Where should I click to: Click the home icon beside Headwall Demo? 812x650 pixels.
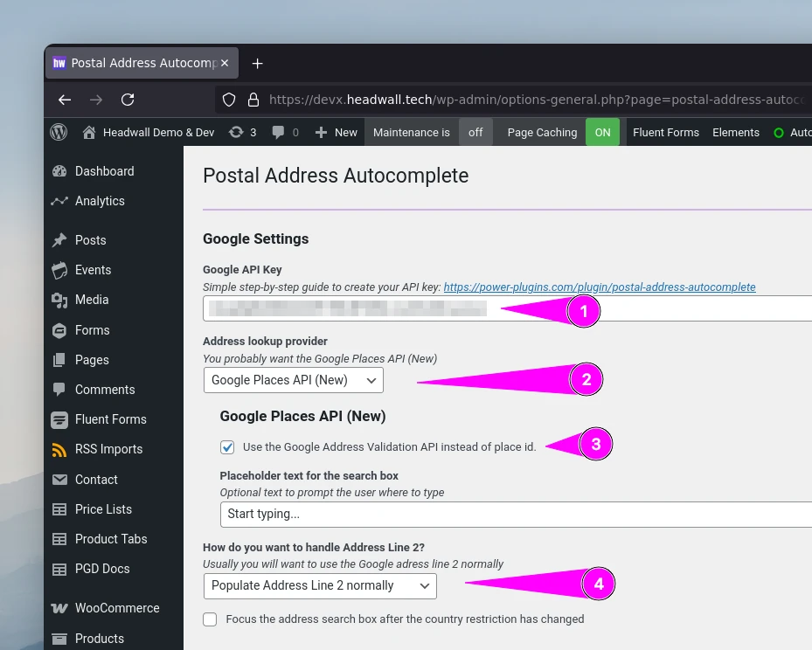tap(88, 133)
